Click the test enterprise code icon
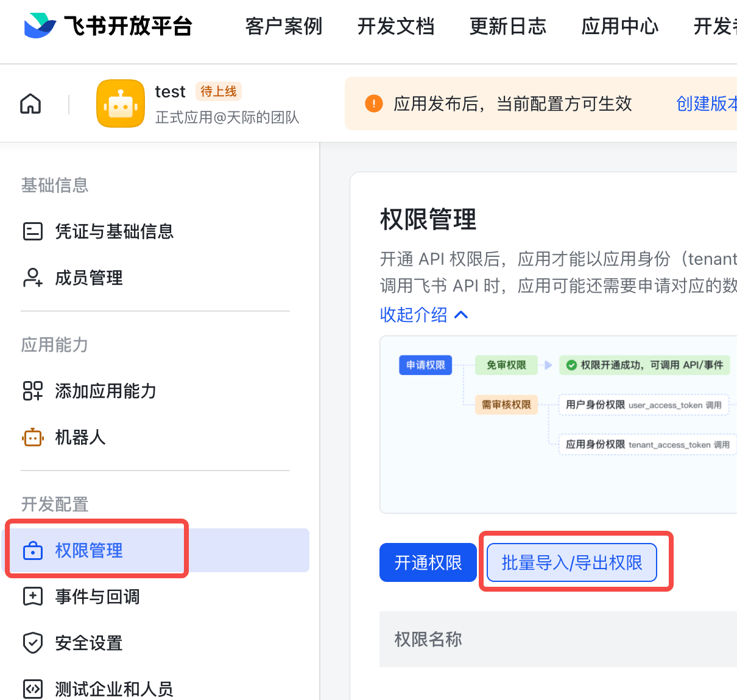The width and height of the screenshot is (737, 700). click(33, 689)
